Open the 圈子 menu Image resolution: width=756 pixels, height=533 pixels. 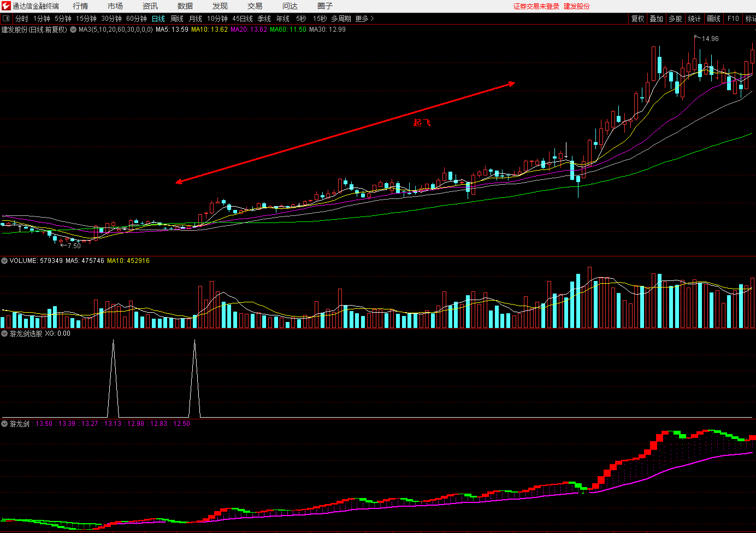pyautogui.click(x=325, y=6)
